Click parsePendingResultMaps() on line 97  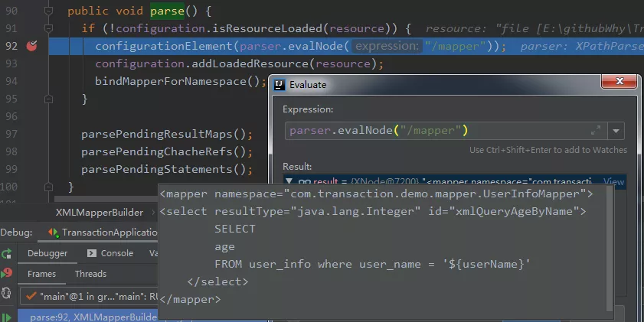pyautogui.click(x=163, y=134)
